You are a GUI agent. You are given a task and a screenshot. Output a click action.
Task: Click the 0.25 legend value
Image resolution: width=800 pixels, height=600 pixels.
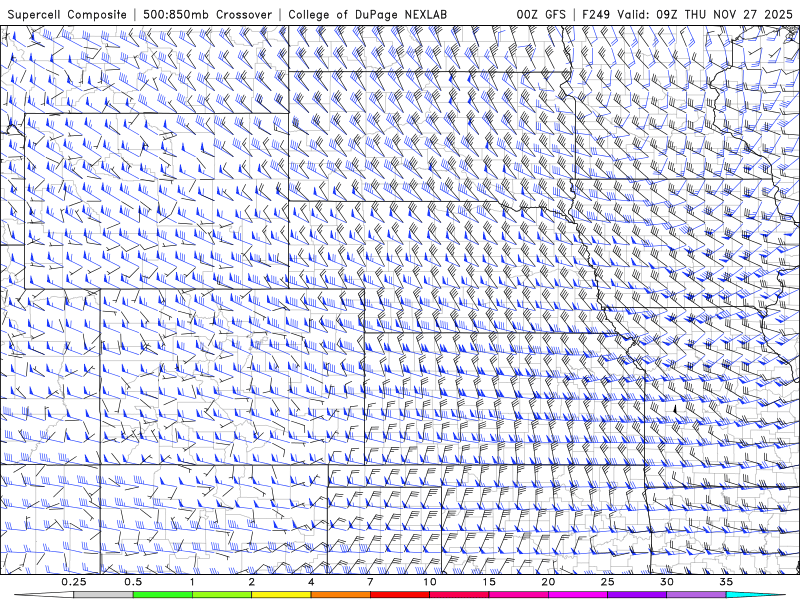(73, 582)
